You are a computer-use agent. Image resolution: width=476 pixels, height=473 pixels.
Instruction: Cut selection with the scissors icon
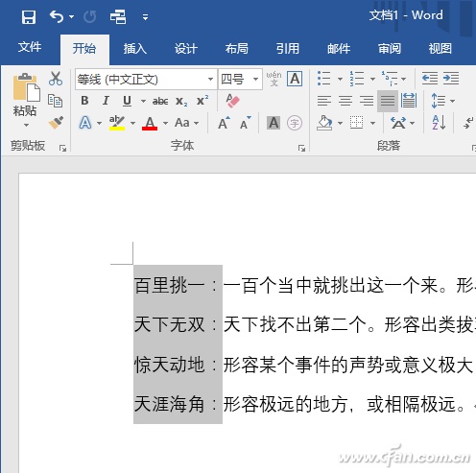click(x=56, y=79)
